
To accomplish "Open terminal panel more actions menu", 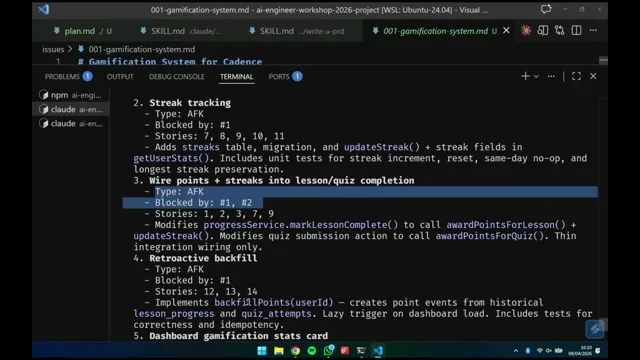I will (551, 76).
